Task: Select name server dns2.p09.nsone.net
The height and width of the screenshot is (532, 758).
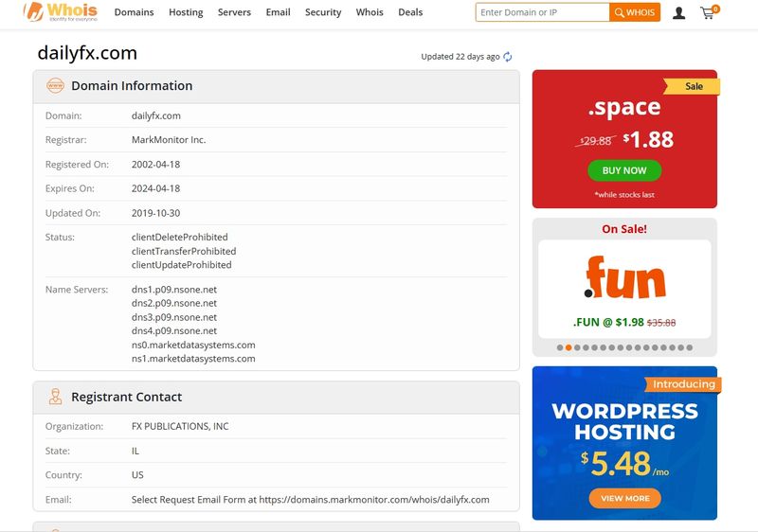Action: pyautogui.click(x=174, y=303)
